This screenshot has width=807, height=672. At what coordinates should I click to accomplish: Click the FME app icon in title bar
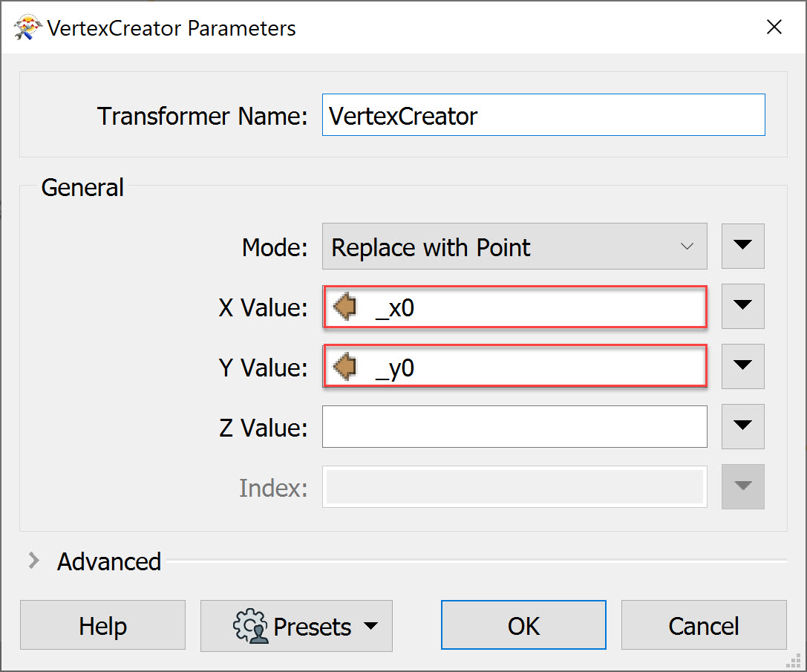point(27,27)
